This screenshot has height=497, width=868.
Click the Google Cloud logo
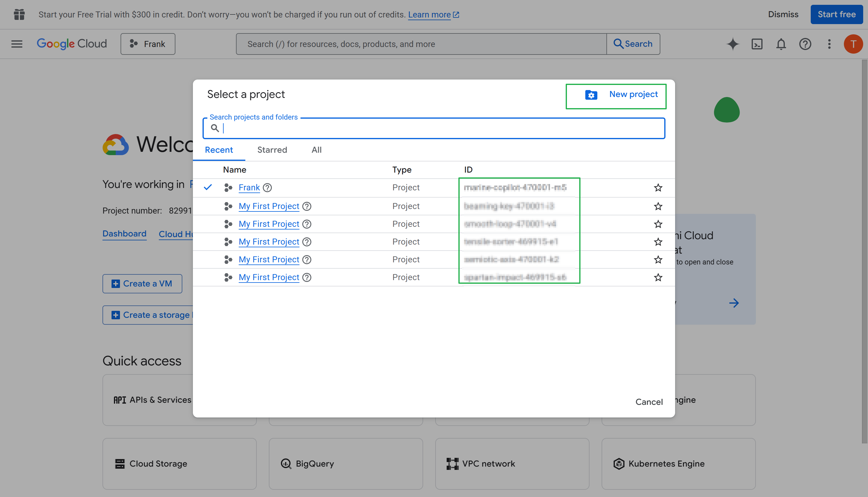tap(72, 44)
